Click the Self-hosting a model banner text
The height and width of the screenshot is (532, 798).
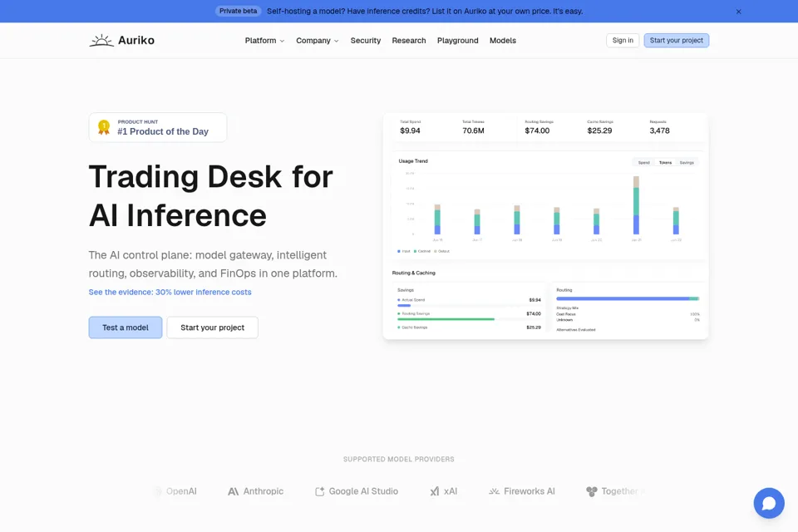425,11
